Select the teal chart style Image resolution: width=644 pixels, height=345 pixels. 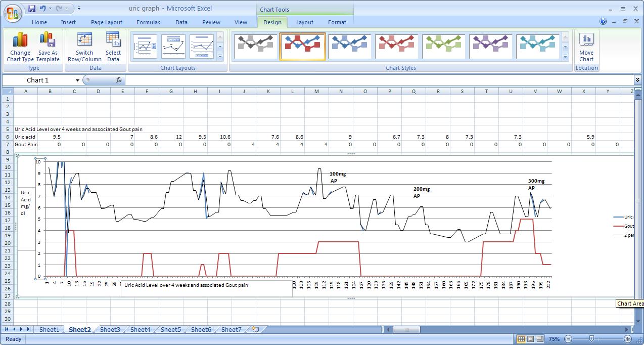pyautogui.click(x=537, y=47)
